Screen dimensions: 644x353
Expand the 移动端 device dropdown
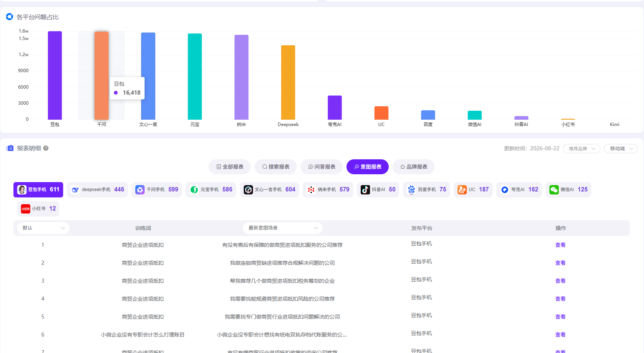pos(621,148)
